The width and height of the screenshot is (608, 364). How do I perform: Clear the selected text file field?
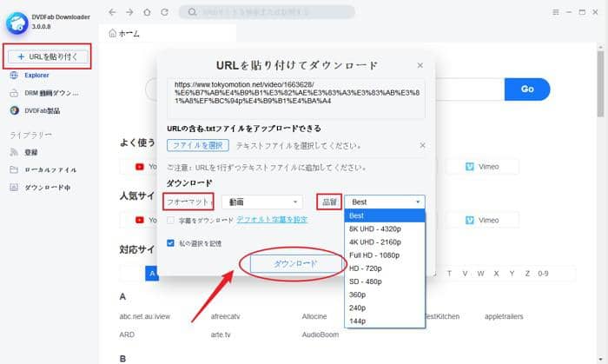(x=422, y=146)
